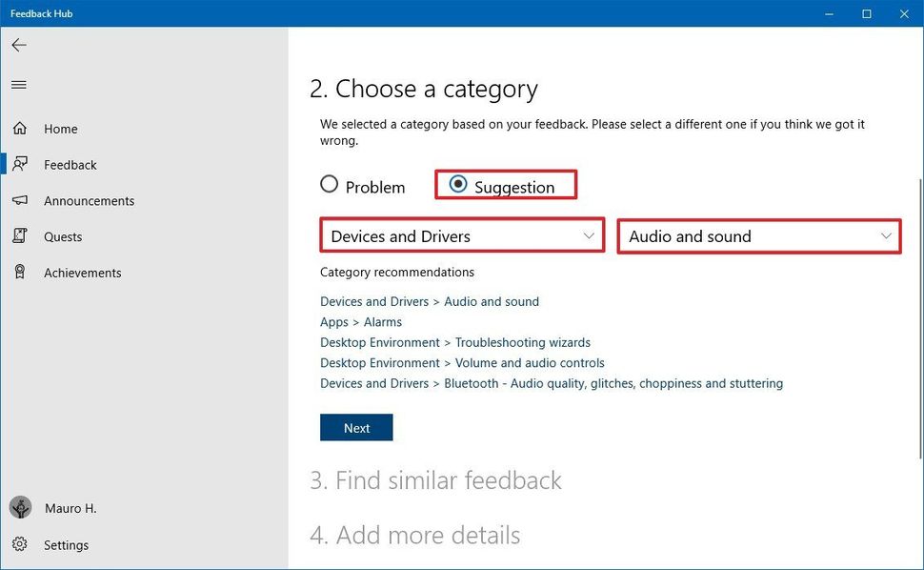
Task: Click the back arrow to navigate back
Action: (x=18, y=44)
